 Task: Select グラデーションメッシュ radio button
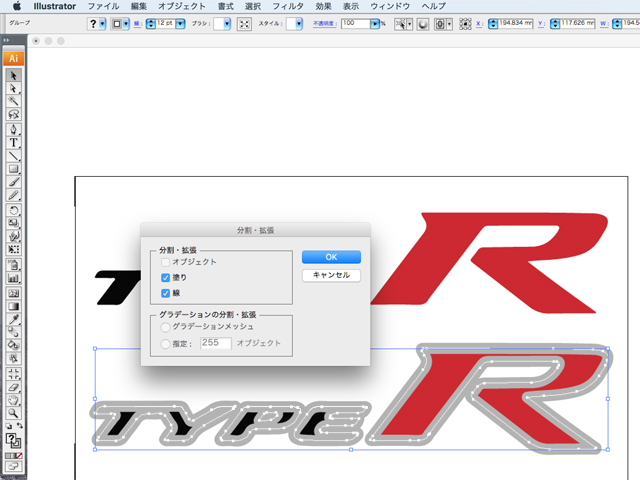(165, 327)
